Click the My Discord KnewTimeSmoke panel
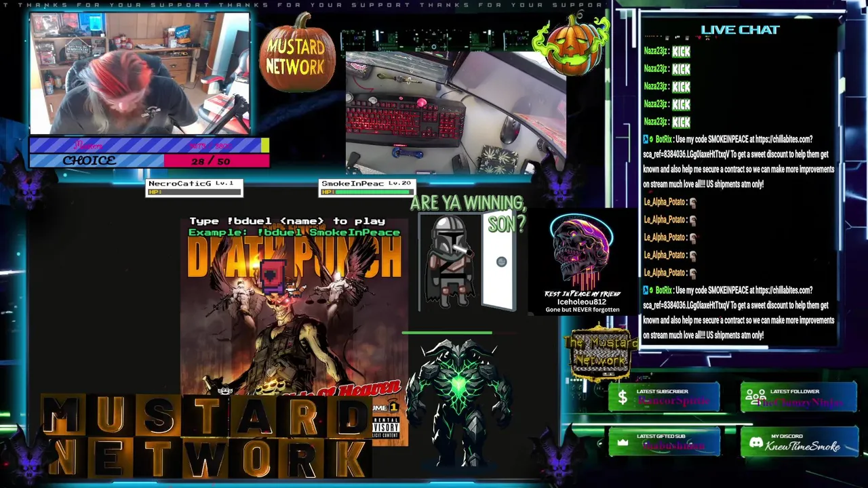Screen dimensions: 868x488 [799, 443]
